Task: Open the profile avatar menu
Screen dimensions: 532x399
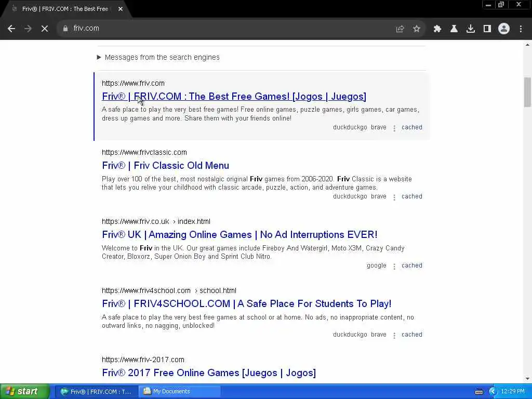Action: [504, 29]
